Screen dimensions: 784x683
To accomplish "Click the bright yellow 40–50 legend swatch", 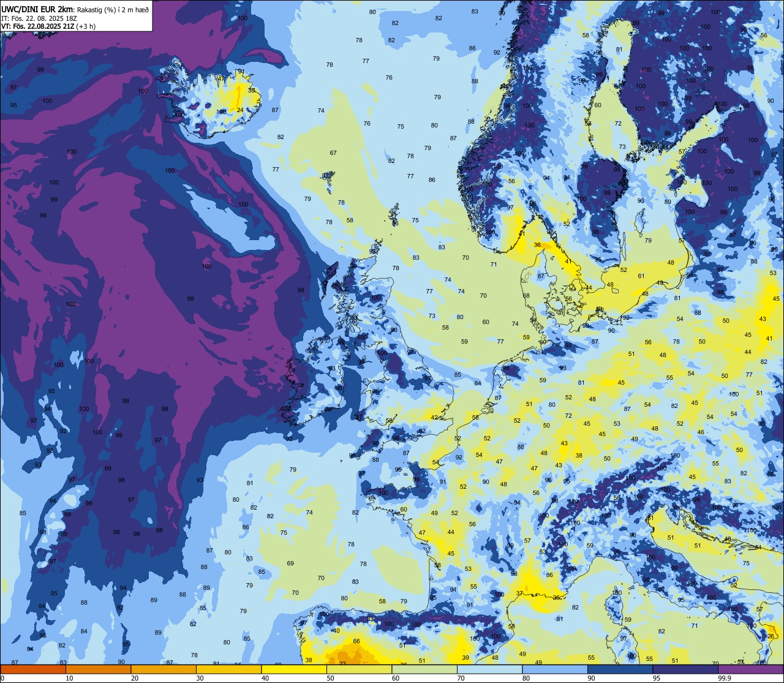I will click(x=294, y=669).
